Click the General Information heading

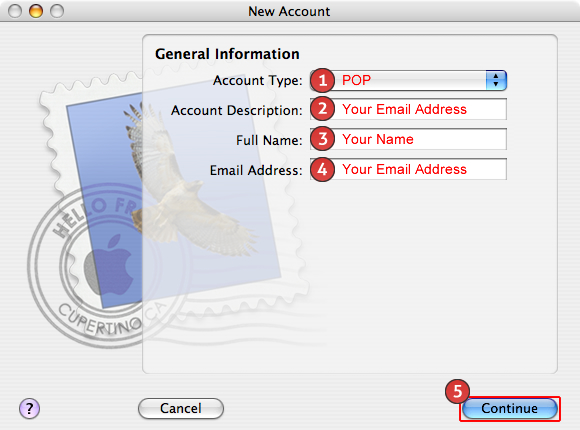coord(227,54)
